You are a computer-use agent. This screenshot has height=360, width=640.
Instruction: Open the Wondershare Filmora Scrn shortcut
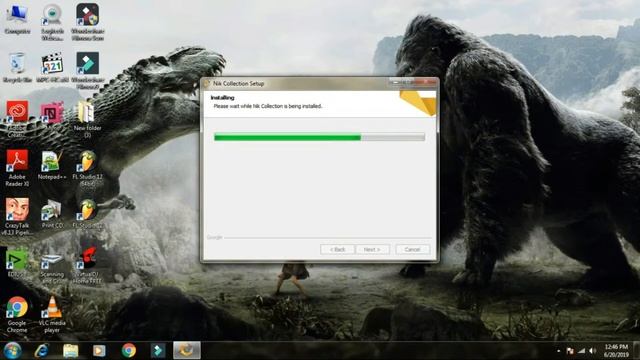tap(87, 22)
